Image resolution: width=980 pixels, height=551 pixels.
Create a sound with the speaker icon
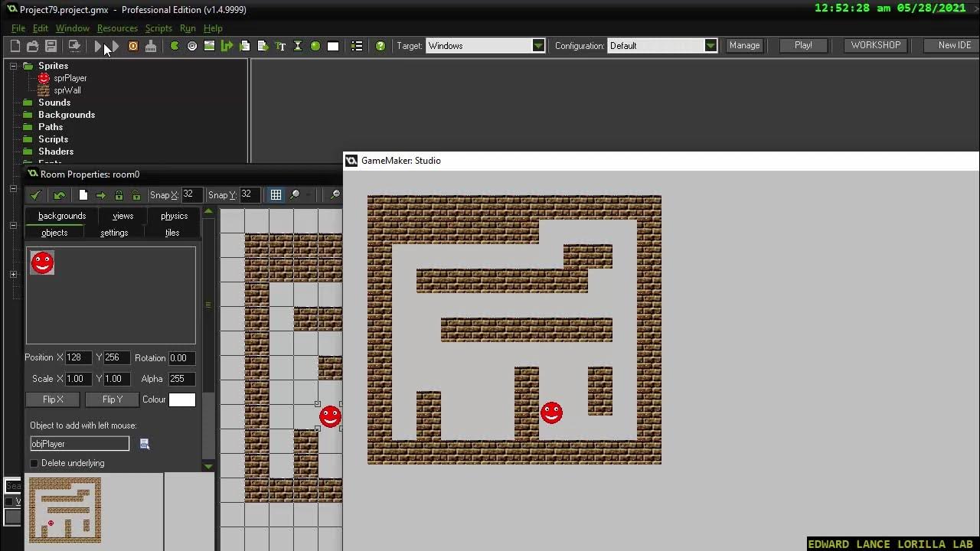coord(192,46)
